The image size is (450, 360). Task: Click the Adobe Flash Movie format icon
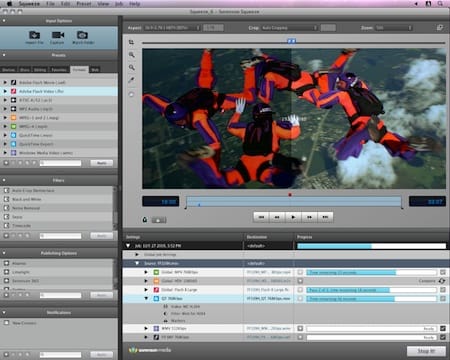pos(14,82)
